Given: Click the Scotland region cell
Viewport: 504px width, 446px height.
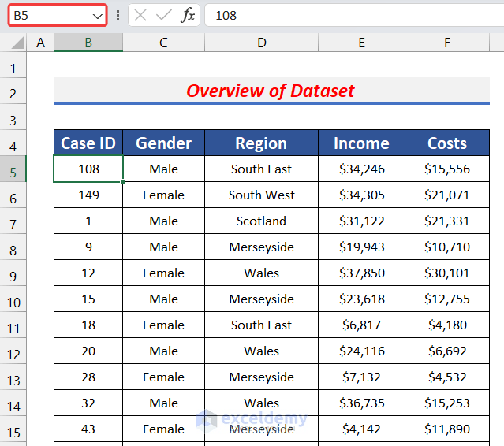Looking at the screenshot, I should (x=261, y=221).
